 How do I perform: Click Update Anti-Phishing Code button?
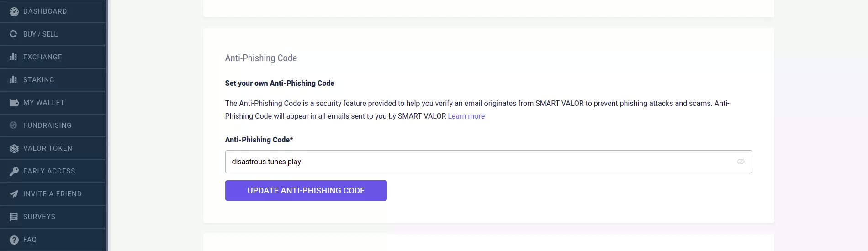[x=306, y=190]
